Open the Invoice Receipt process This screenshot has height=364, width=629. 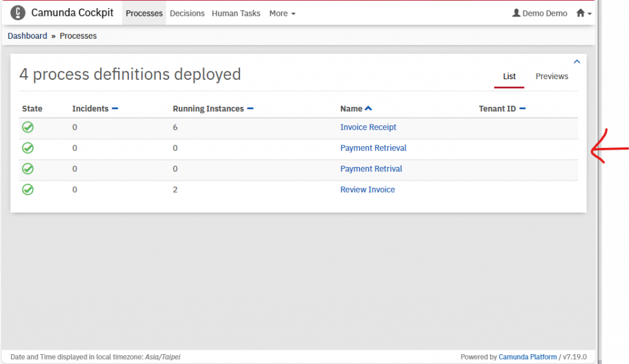(x=368, y=127)
